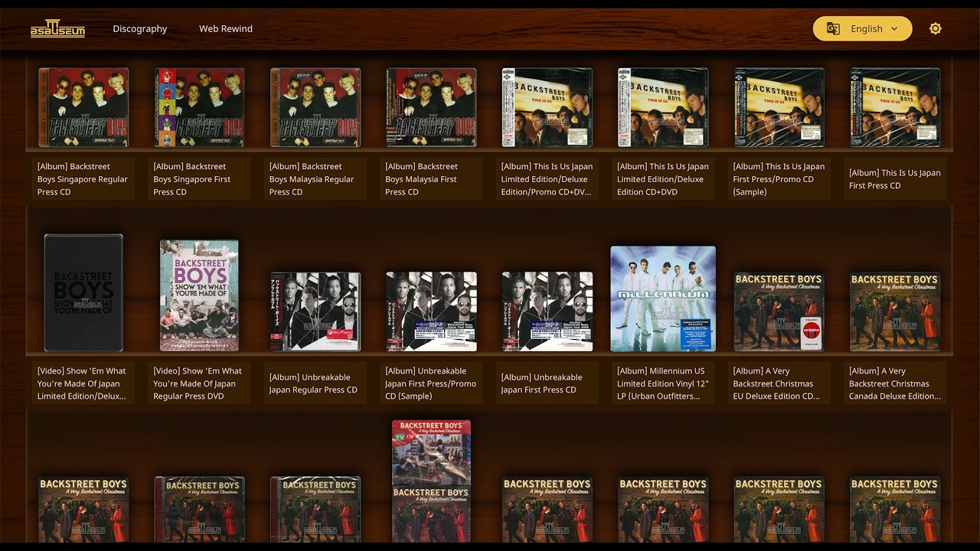Open black Show 'Em What You're Made Of box cover
The height and width of the screenshot is (551, 980).
click(83, 293)
